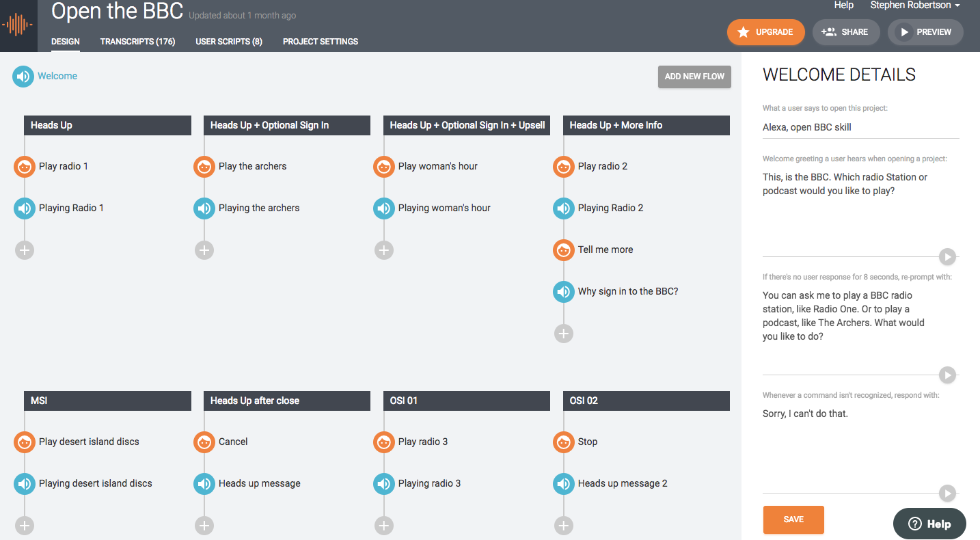Click speaker icon beside Why sign in to the BBC?
This screenshot has width=980, height=540.
coord(564,291)
